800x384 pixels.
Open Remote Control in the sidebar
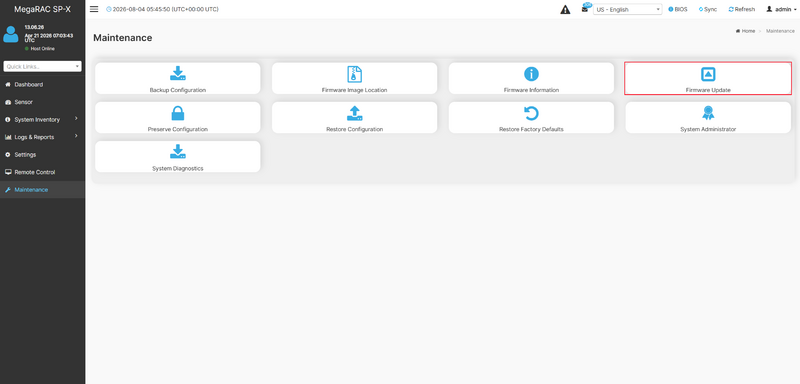click(42, 172)
